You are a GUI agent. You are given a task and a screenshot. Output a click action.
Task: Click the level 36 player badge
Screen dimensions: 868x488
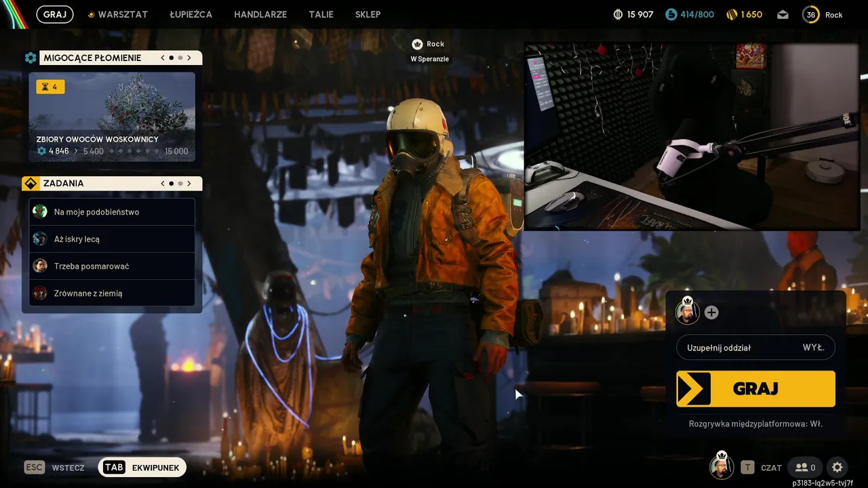[810, 14]
